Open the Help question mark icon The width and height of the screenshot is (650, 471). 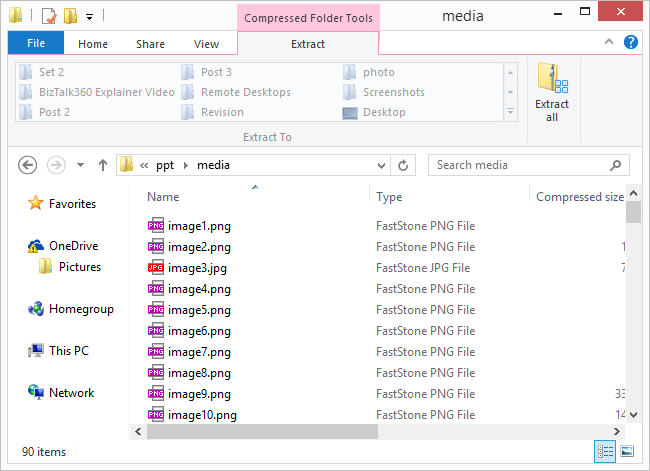click(631, 42)
